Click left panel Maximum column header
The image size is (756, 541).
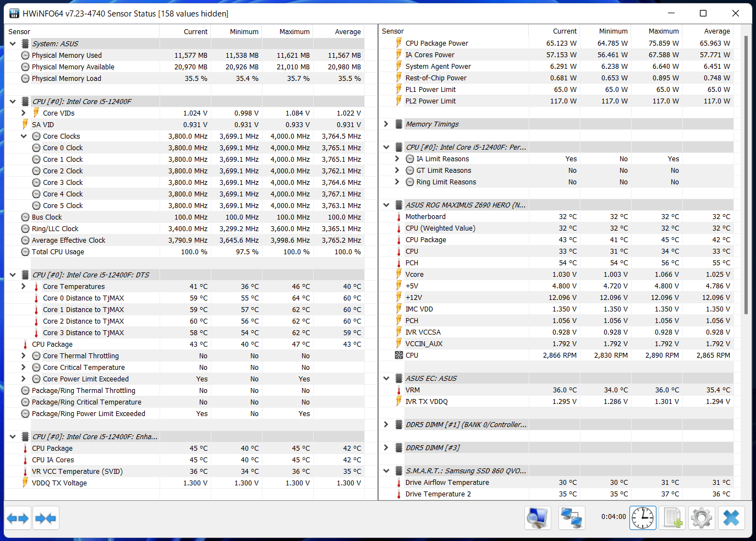288,31
